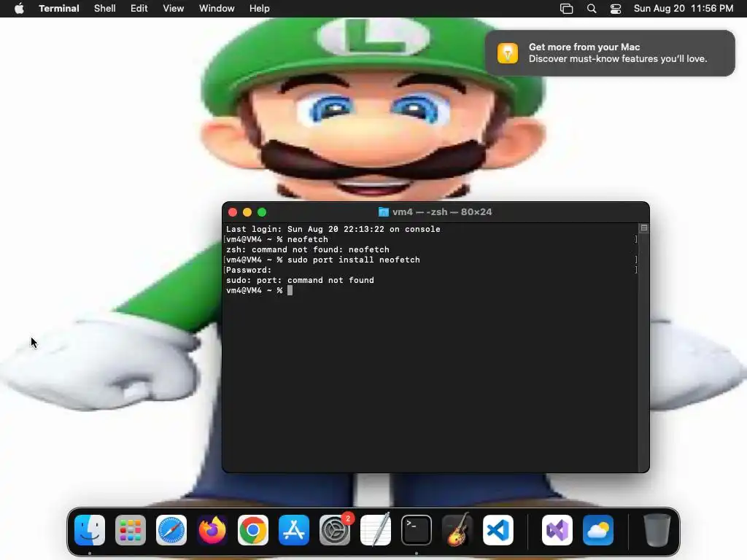Image resolution: width=747 pixels, height=560 pixels.
Task: Click the 'neofetch' command prompt line
Action: [276, 239]
